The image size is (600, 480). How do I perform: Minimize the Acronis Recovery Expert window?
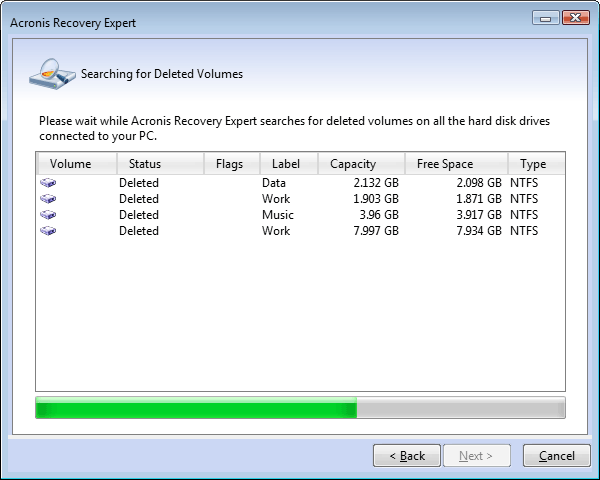(x=546, y=18)
